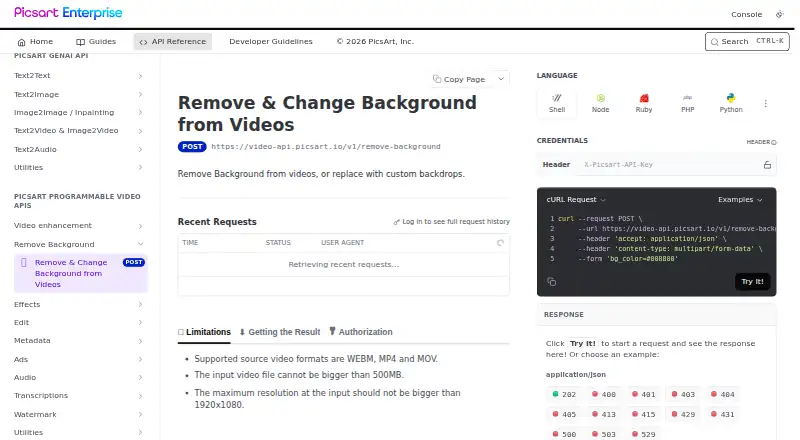Viewport: 800px width, 440px height.
Task: Select the 403 response example
Action: pos(683,395)
